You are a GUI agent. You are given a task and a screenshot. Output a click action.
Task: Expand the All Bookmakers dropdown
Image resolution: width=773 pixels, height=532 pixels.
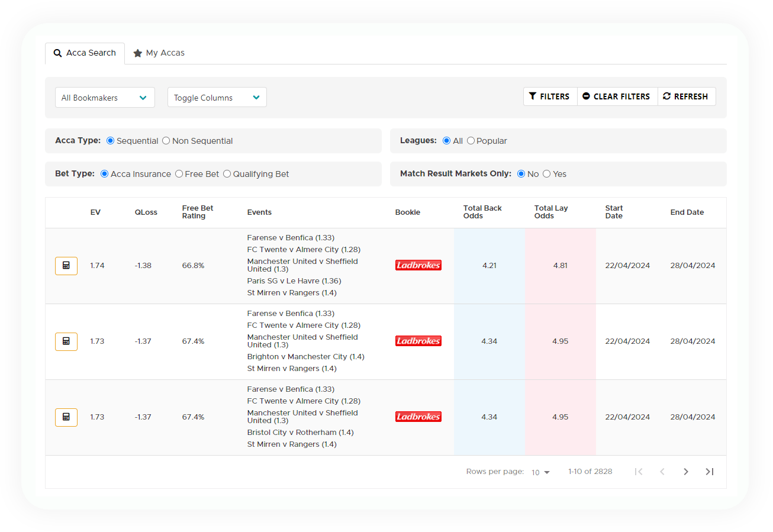pos(105,98)
